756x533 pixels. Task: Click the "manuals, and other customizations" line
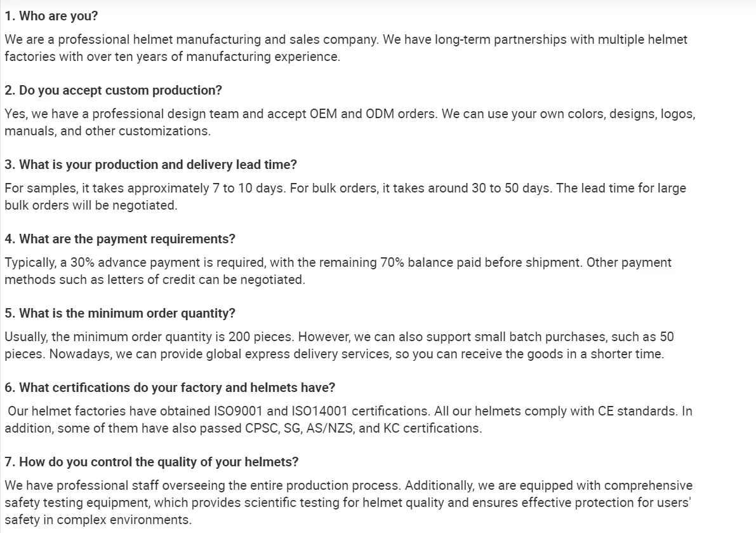tap(107, 131)
